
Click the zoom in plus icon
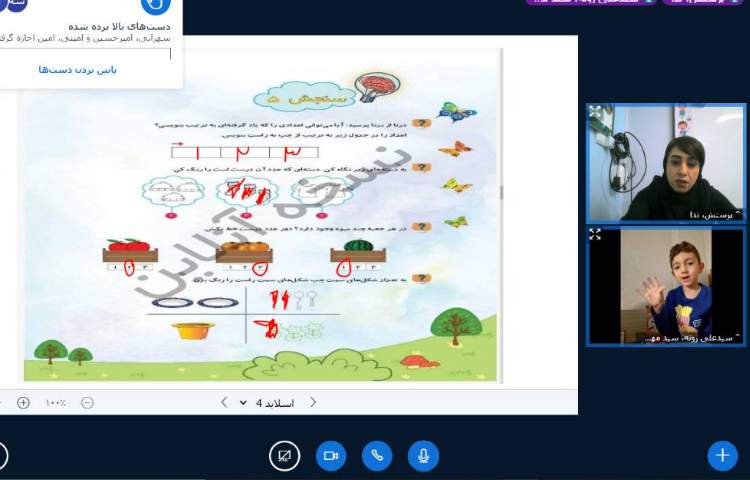click(x=23, y=402)
